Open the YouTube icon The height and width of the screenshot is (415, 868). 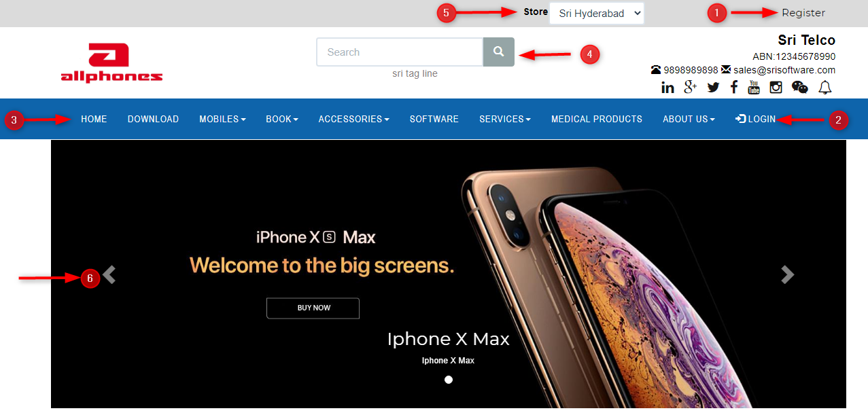(x=754, y=87)
